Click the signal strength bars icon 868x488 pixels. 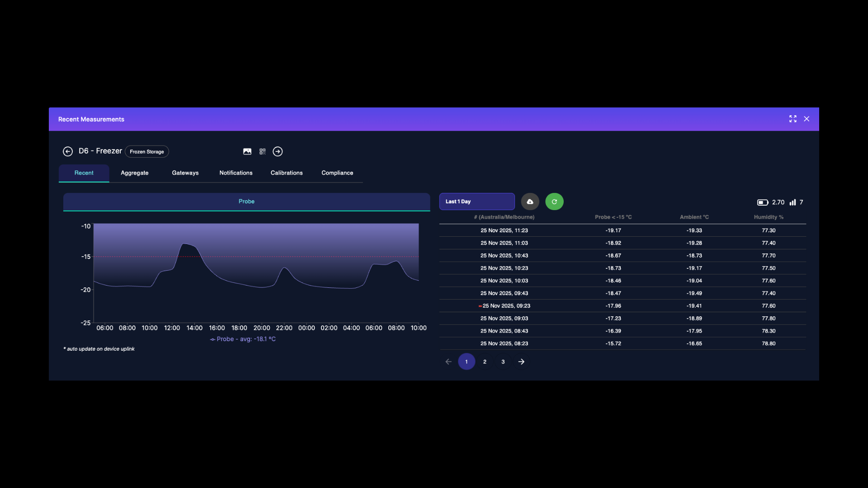793,202
